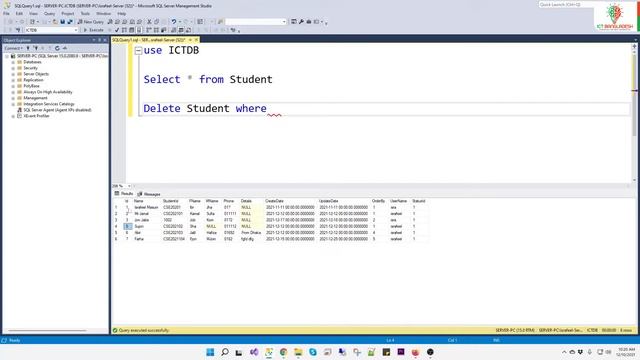Click in the query editor after 'where'
The width and height of the screenshot is (640, 360).
click(268, 109)
